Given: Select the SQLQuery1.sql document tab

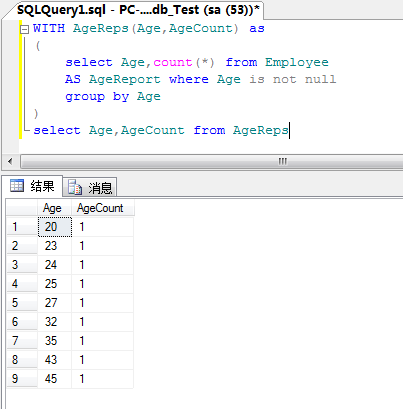Looking at the screenshot, I should click(138, 10).
